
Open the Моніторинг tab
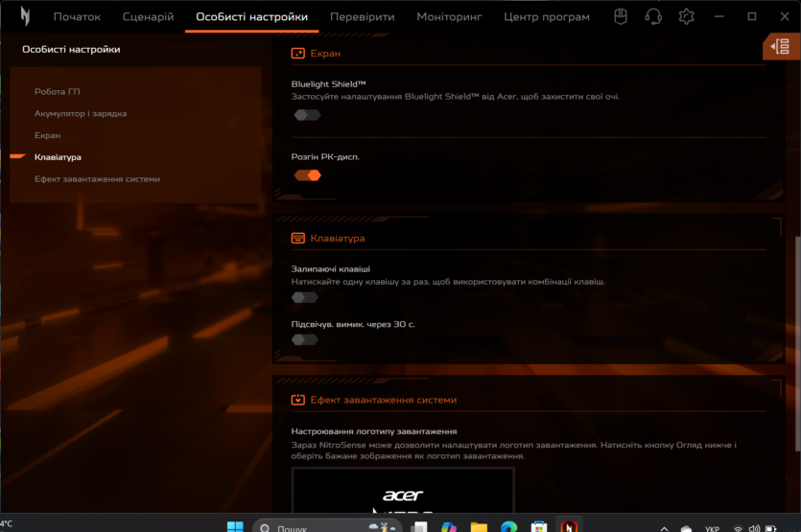coord(449,17)
